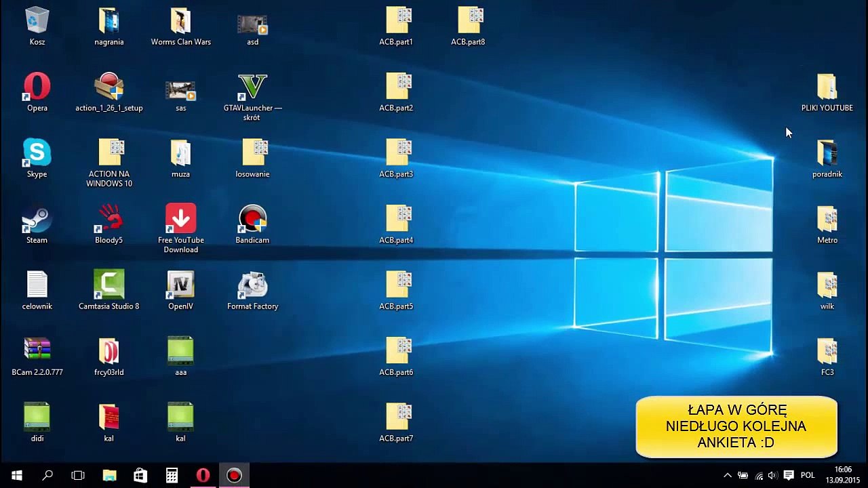This screenshot has height=488, width=868.
Task: Select the frcy03rld folder icon
Action: pyautogui.click(x=109, y=351)
